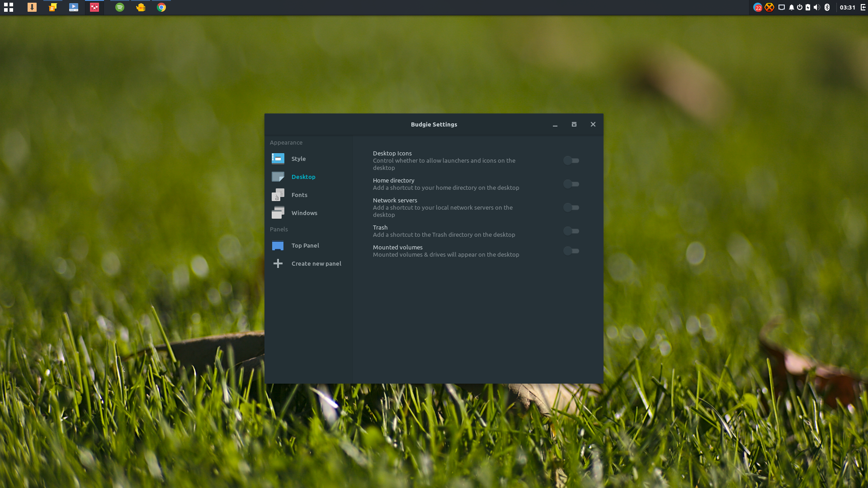The width and height of the screenshot is (868, 488).
Task: Click the Network servers label text
Action: (395, 200)
